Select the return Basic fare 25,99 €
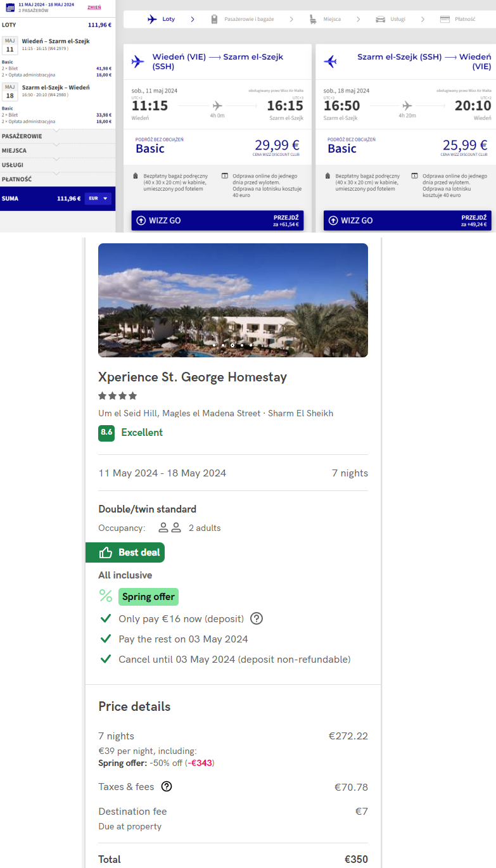Image resolution: width=496 pixels, height=868 pixels. pos(405,147)
